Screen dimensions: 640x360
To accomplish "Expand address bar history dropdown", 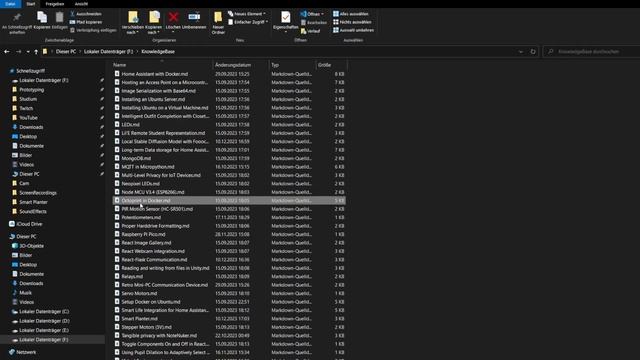I will tap(520, 52).
